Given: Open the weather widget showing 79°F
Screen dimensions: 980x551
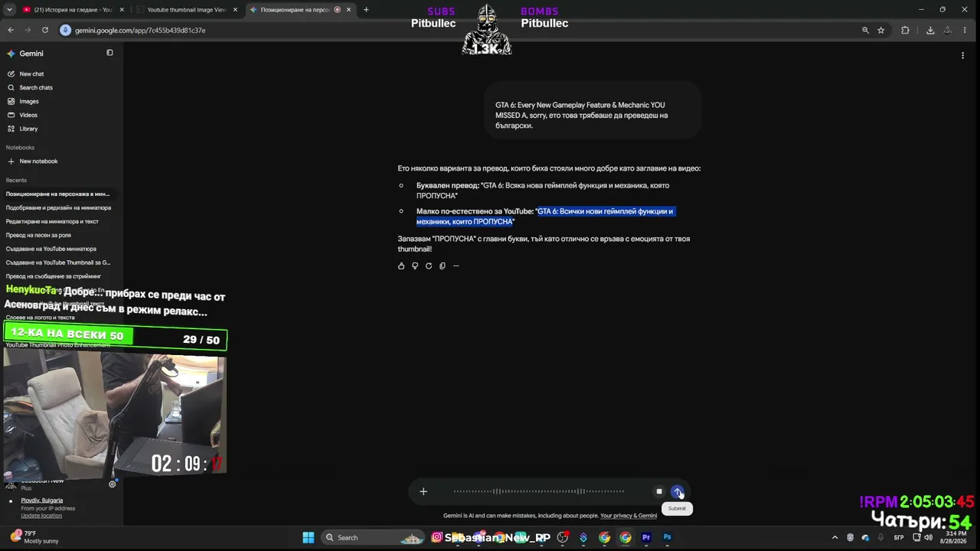Looking at the screenshot, I should (34, 537).
